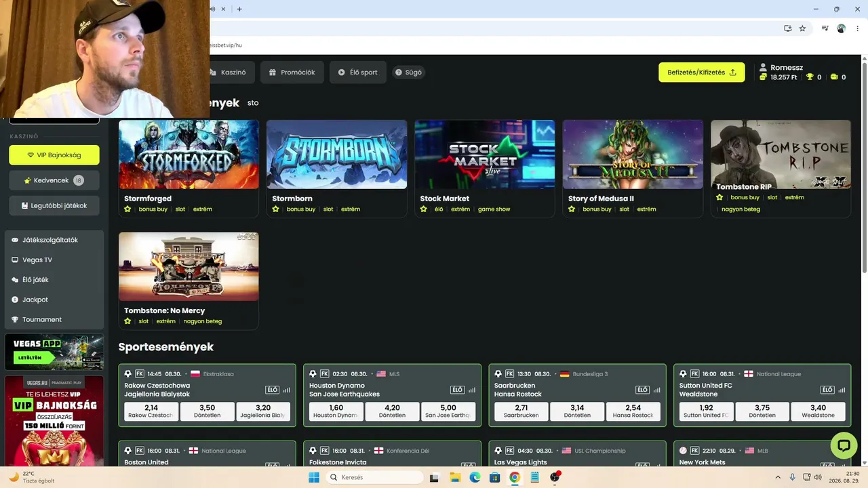Image resolution: width=868 pixels, height=488 pixels.
Task: Toggle the favorite star on Story of Medusa II
Action: pos(572,209)
